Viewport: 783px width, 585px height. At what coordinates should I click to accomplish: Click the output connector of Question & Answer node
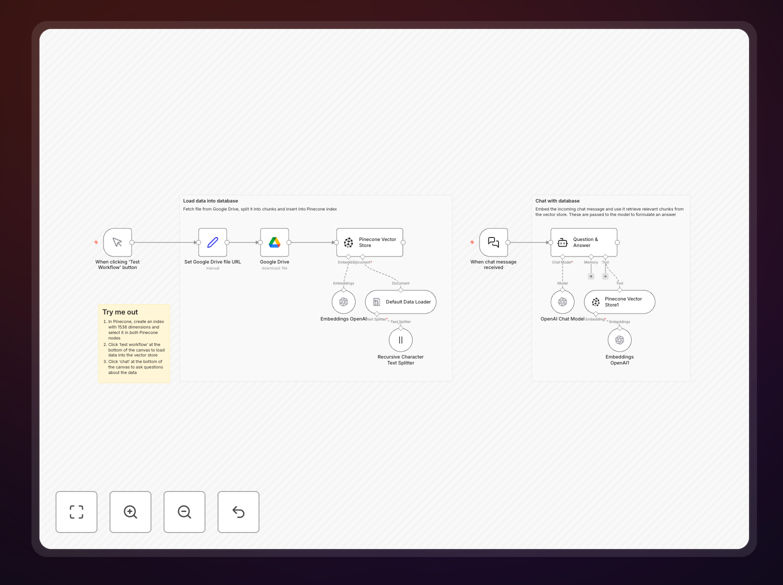pyautogui.click(x=617, y=242)
